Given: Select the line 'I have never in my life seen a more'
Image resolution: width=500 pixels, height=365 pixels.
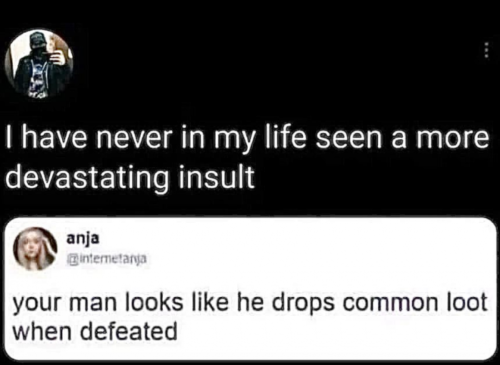Looking at the screenshot, I should click(x=247, y=140).
